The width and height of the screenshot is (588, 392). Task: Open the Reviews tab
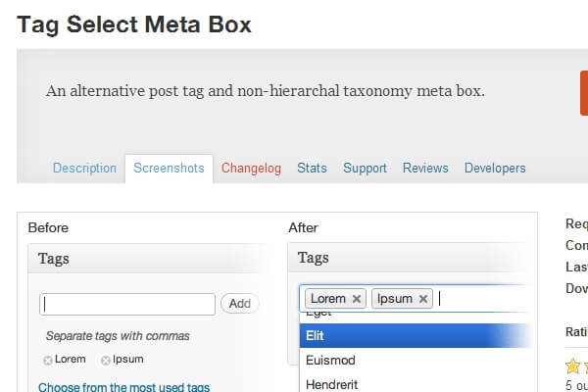coord(425,169)
